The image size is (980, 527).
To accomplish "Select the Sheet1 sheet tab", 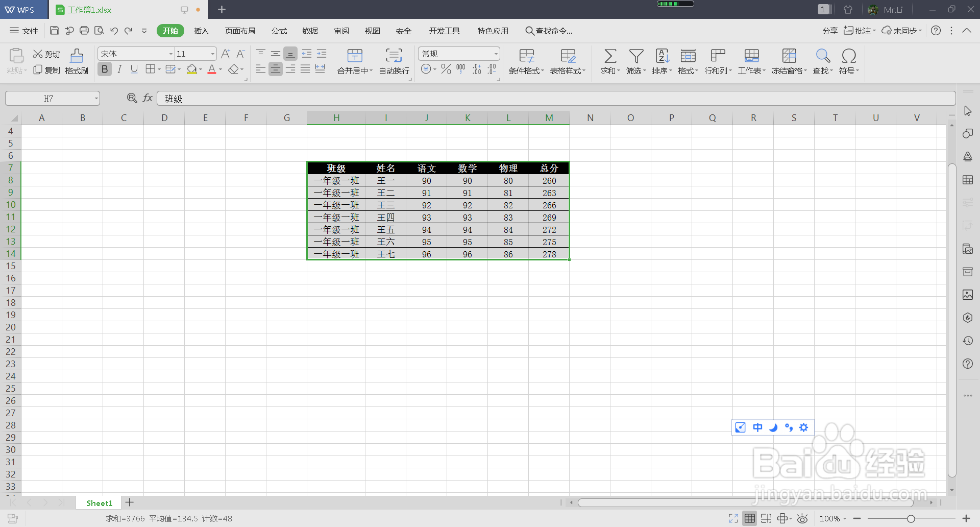I will (x=99, y=503).
